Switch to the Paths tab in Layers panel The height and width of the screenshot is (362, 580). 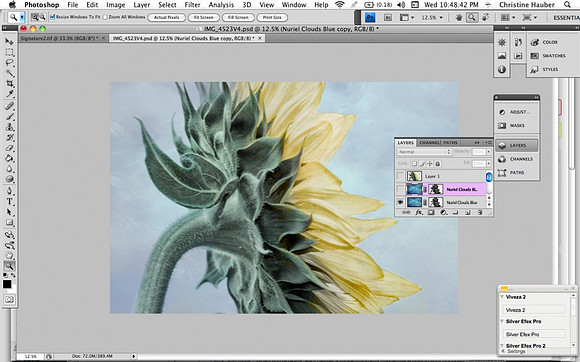pyautogui.click(x=450, y=142)
